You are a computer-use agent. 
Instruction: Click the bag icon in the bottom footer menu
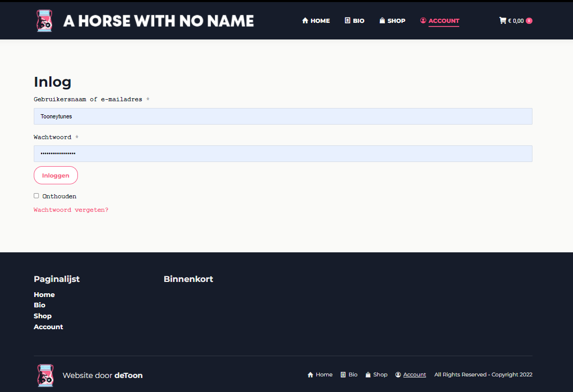click(x=368, y=375)
